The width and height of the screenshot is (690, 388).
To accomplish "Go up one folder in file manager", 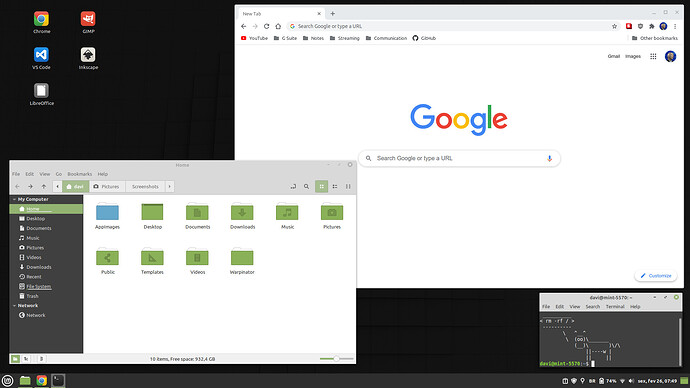I will [x=44, y=187].
